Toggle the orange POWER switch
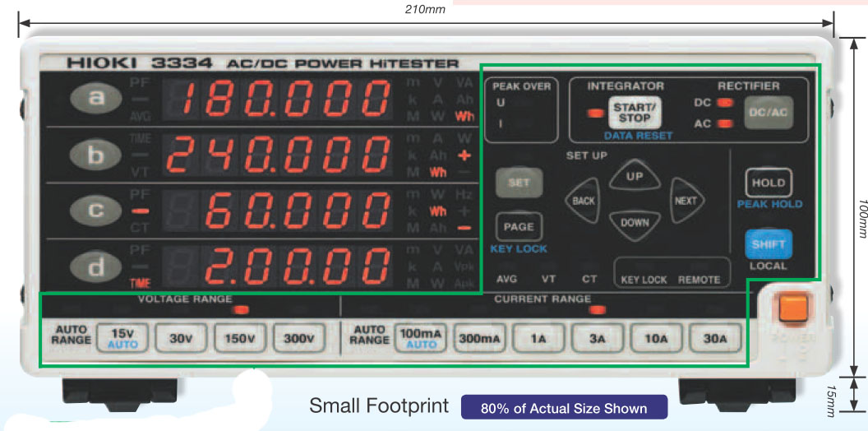This screenshot has width=868, height=431. tap(793, 309)
